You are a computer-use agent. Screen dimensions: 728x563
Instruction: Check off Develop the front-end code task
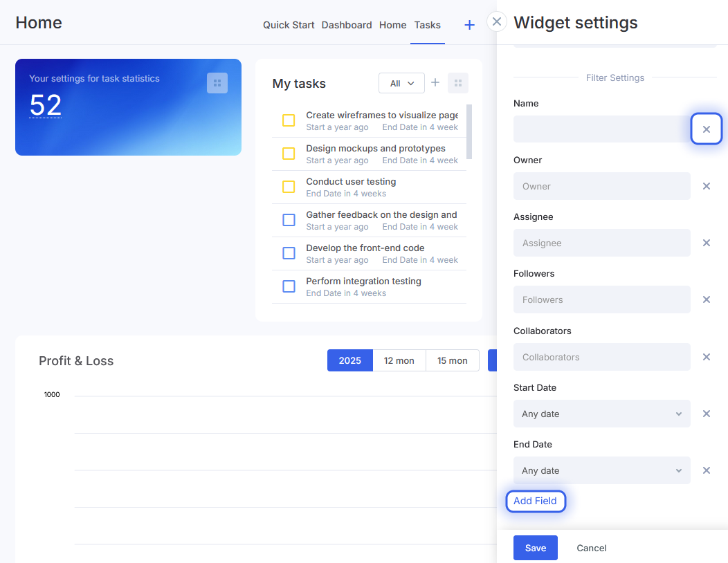tap(289, 253)
